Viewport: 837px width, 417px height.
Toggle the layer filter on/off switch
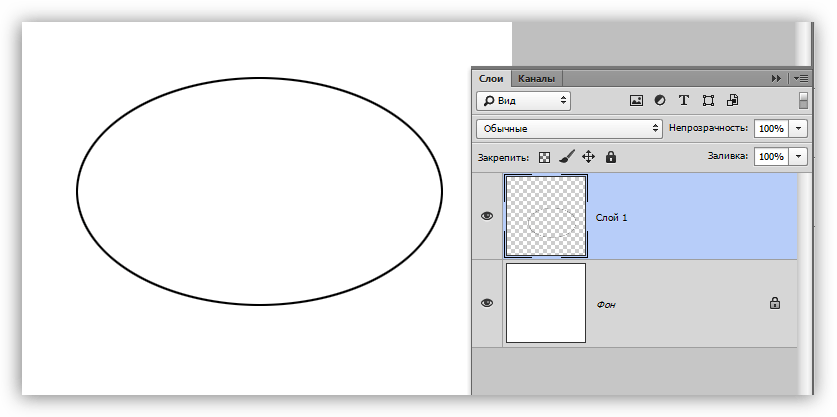[802, 101]
